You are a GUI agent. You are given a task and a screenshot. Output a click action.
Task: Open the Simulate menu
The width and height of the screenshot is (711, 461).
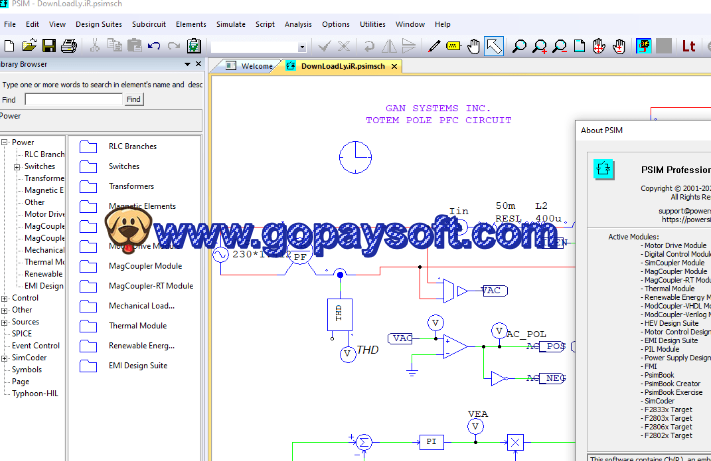click(x=230, y=23)
